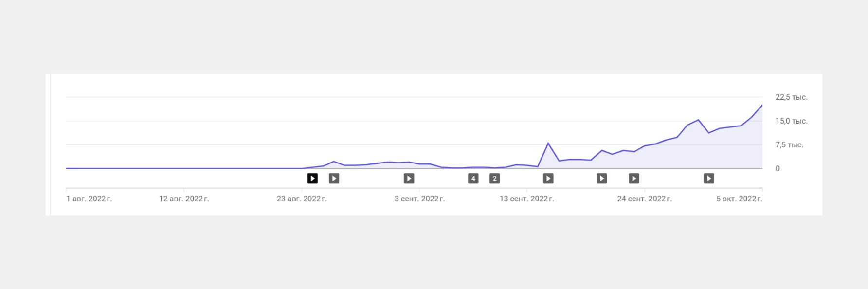Image resolution: width=868 pixels, height=289 pixels.
Task: Click the '7,5 тыс.' y-axis value
Action: (x=789, y=145)
